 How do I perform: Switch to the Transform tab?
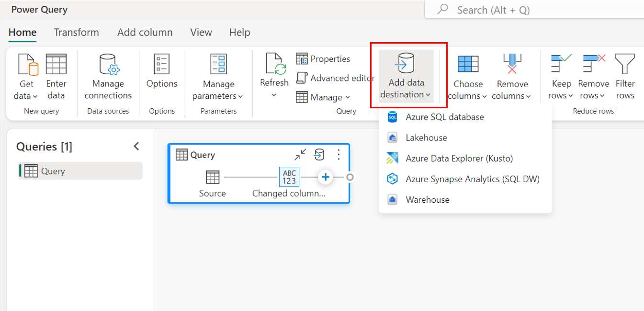(76, 32)
